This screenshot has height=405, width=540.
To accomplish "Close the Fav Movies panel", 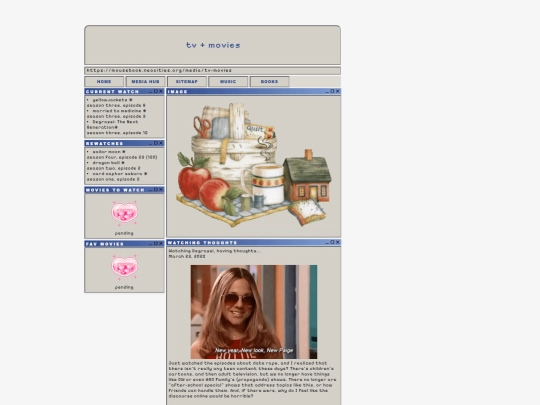I will point(161,243).
